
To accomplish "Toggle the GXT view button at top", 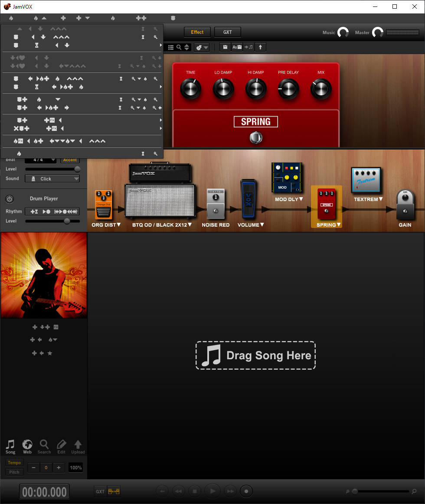I will coord(227,32).
